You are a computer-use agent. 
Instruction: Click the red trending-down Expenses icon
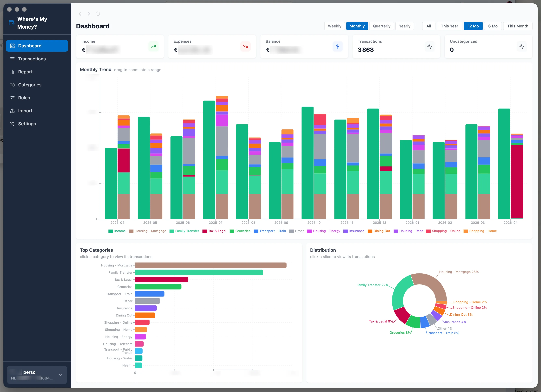pos(245,46)
